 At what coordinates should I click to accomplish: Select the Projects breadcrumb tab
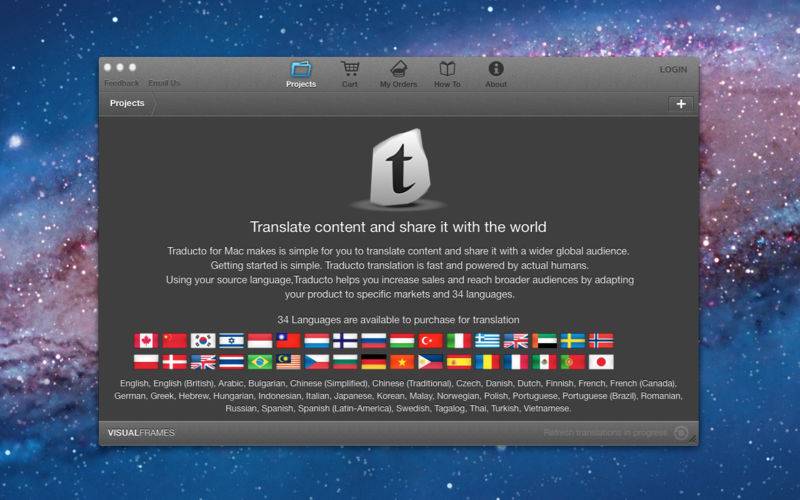127,103
